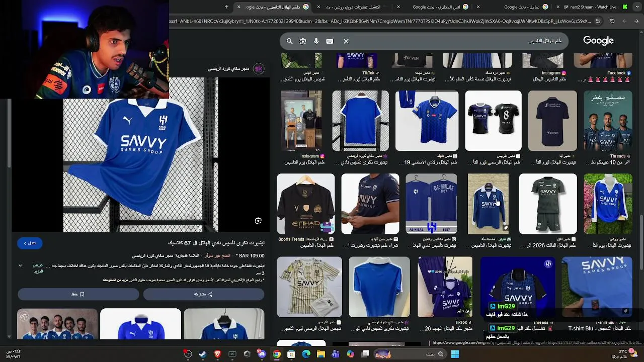Open the 'AL-HILAL 1957' blue jersey thumbnail
Screen dimensions: 644x362
[x=432, y=204]
